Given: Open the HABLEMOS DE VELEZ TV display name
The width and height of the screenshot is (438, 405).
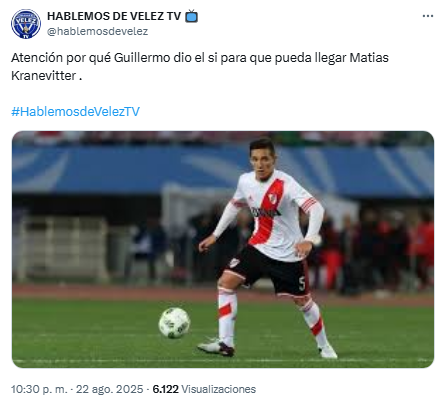Looking at the screenshot, I should click(114, 16).
